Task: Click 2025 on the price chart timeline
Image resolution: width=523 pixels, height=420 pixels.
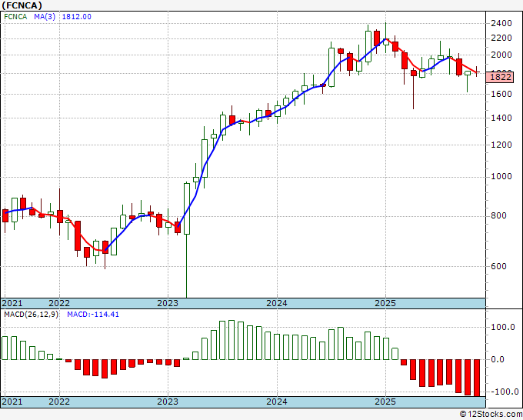Action: click(x=385, y=303)
